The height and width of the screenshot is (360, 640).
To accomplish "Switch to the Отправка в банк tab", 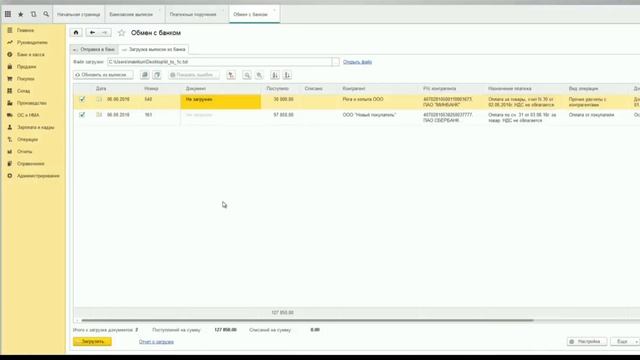I will tap(93, 49).
